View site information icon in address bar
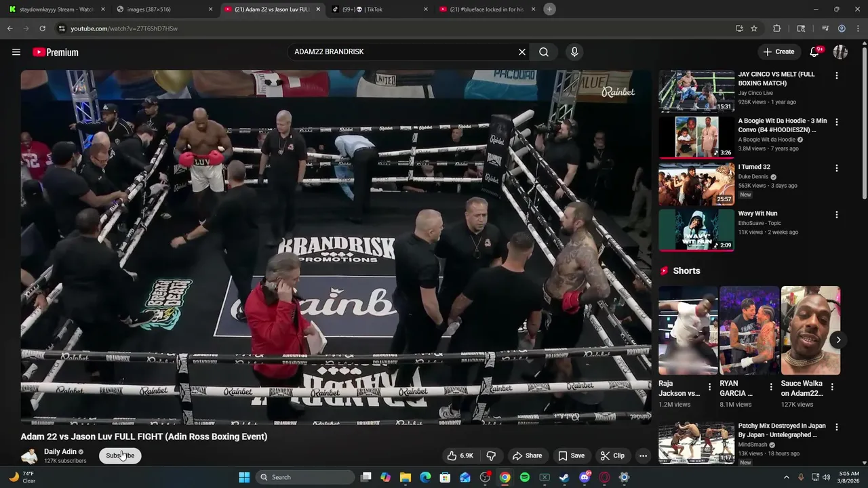Viewport: 868px width, 488px height. pos(62,28)
